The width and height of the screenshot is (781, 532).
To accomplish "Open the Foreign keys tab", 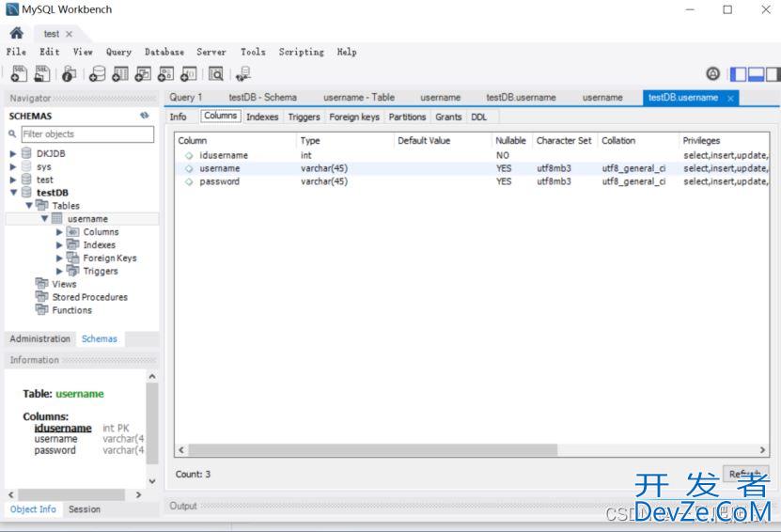I will [354, 117].
